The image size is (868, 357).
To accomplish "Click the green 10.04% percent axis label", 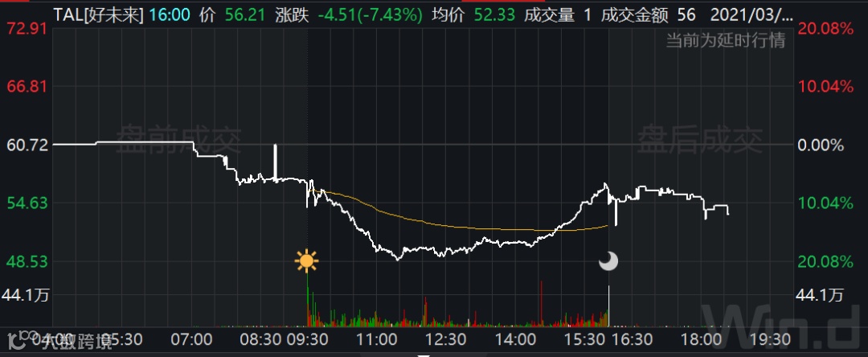I will click(x=825, y=203).
